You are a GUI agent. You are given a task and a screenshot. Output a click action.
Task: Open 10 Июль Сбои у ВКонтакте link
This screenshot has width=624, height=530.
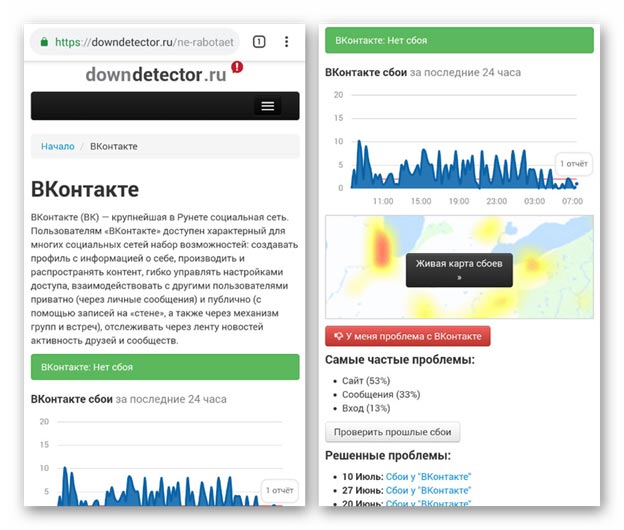click(428, 477)
